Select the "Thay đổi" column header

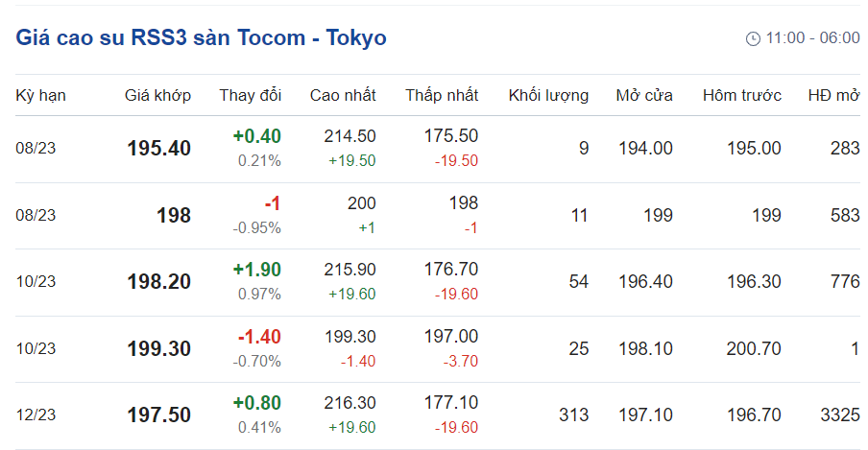pyautogui.click(x=250, y=95)
